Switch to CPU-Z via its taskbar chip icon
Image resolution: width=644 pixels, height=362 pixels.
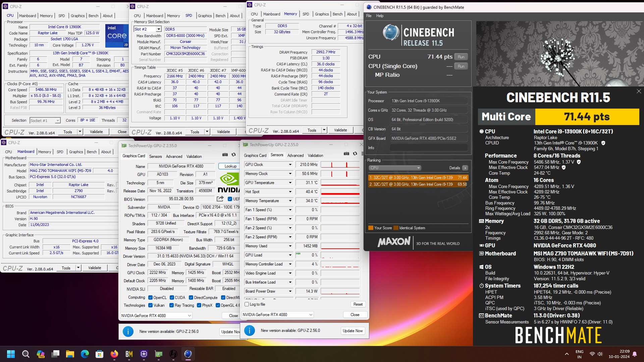point(144,354)
